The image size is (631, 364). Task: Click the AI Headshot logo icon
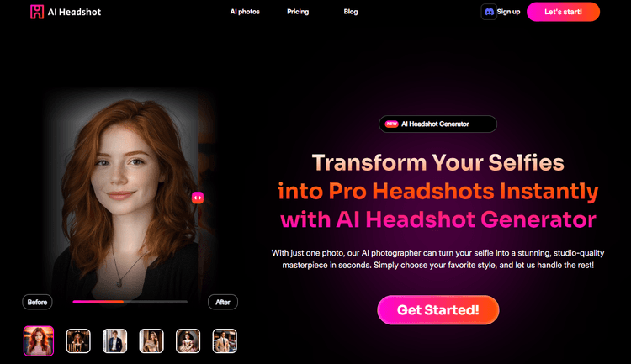(36, 12)
